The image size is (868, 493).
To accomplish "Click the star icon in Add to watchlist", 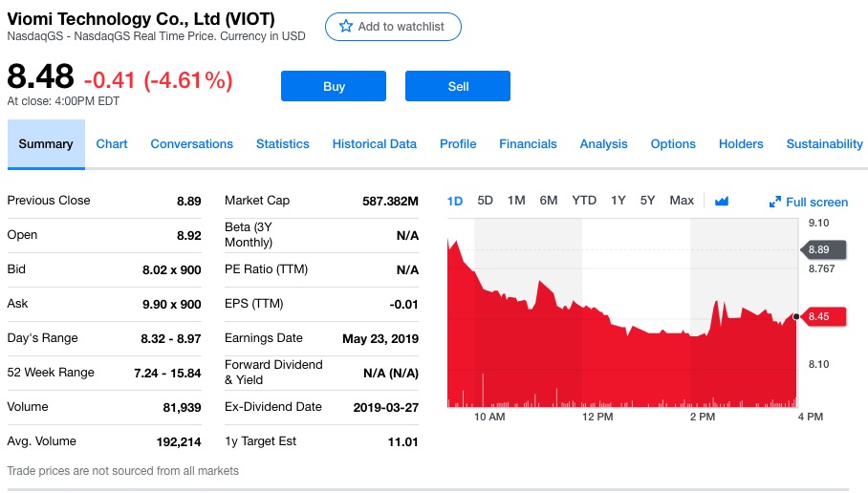I will pos(346,26).
